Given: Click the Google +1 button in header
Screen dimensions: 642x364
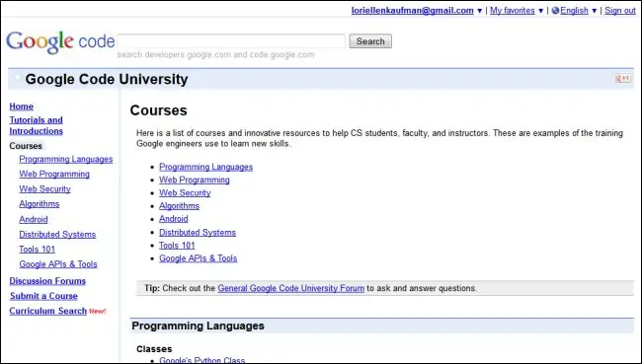Looking at the screenshot, I should (623, 79).
